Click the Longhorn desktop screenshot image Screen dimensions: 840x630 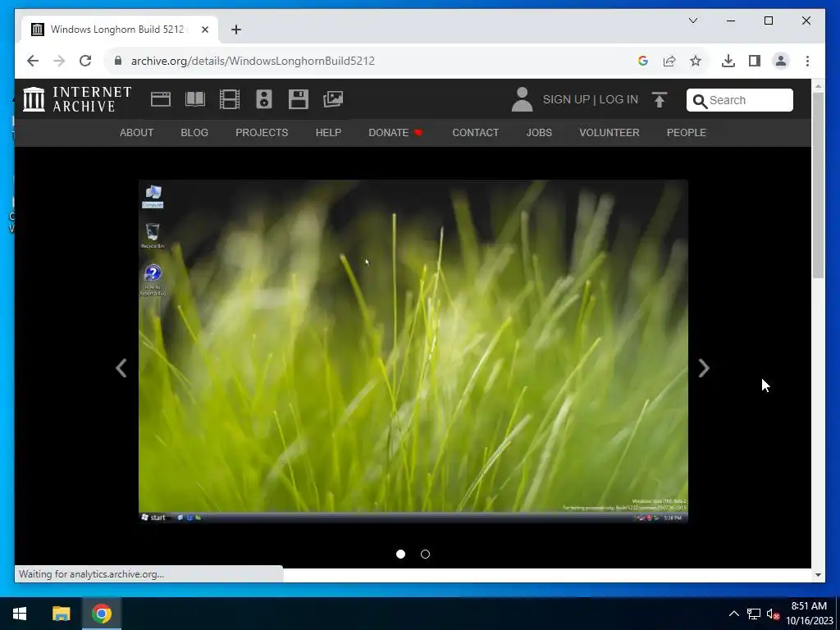pyautogui.click(x=413, y=351)
